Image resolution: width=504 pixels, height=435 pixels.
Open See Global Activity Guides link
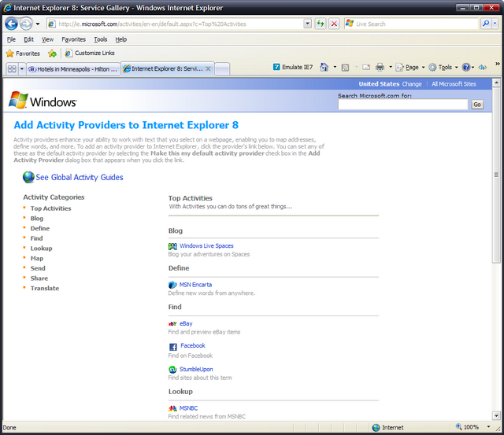(80, 177)
